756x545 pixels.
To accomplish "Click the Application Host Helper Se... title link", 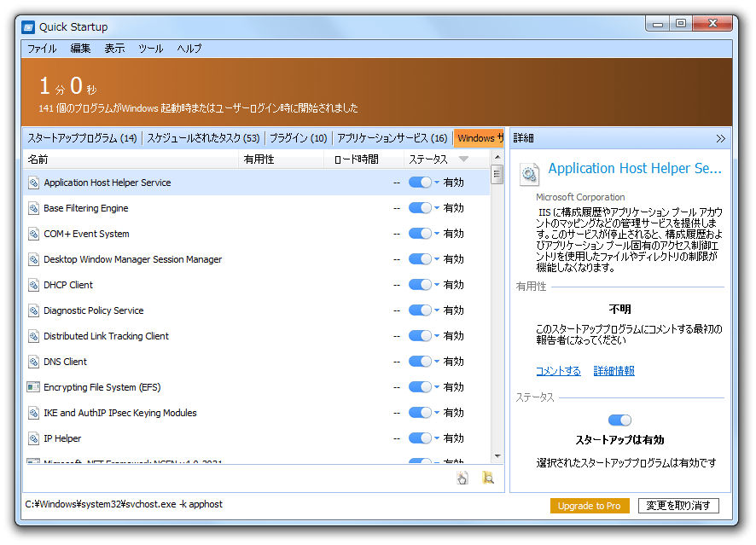I will coord(635,169).
